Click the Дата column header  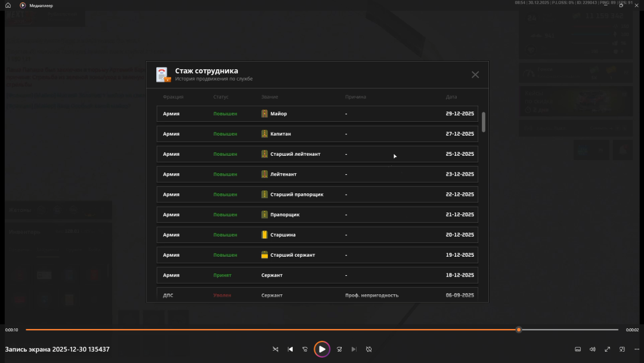pos(451,97)
